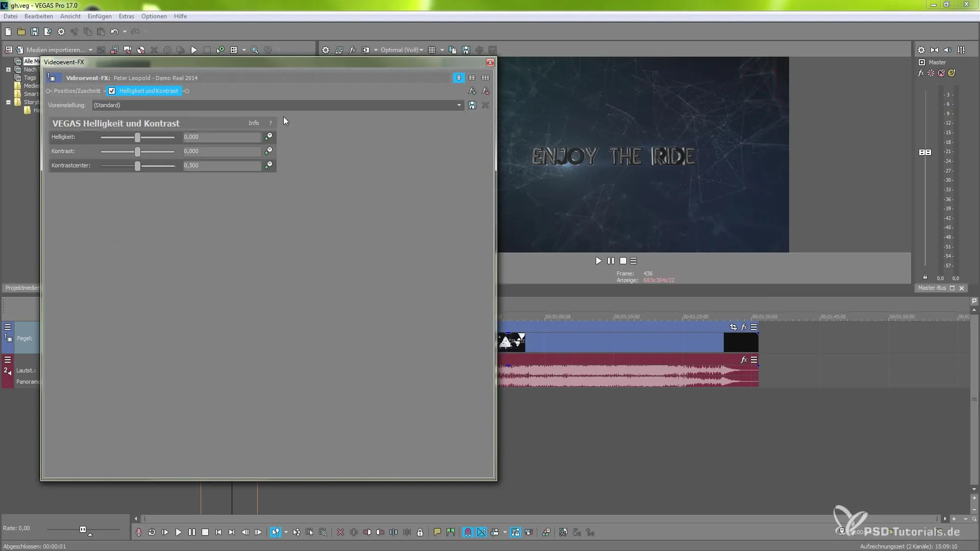Toggle the Helligkeit und Kontrast effect checkbox
The width and height of the screenshot is (980, 551).
coord(112,91)
